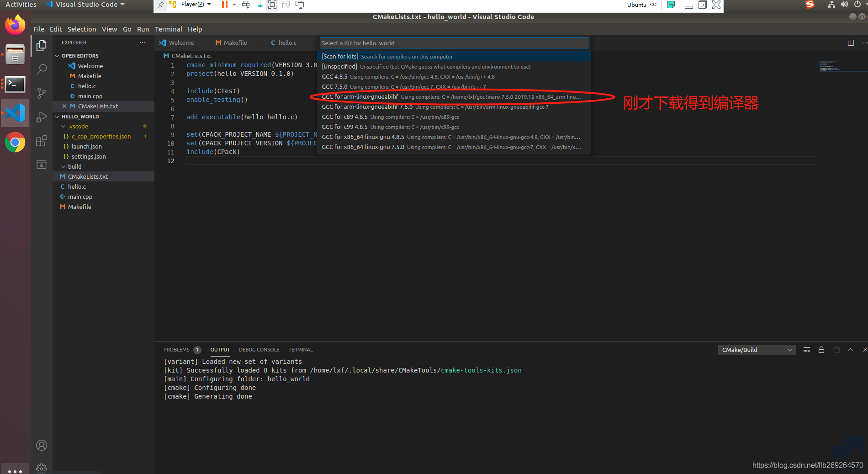Show the DEBUG CONSOLE panel tab
868x474 pixels.
(x=259, y=350)
